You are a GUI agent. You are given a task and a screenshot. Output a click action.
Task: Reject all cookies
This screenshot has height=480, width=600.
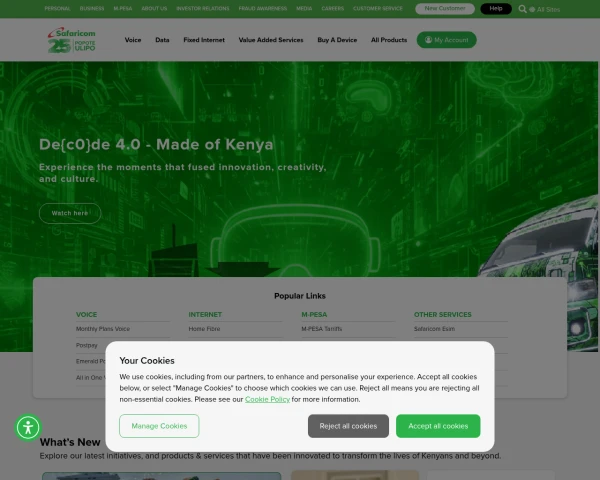(348, 426)
